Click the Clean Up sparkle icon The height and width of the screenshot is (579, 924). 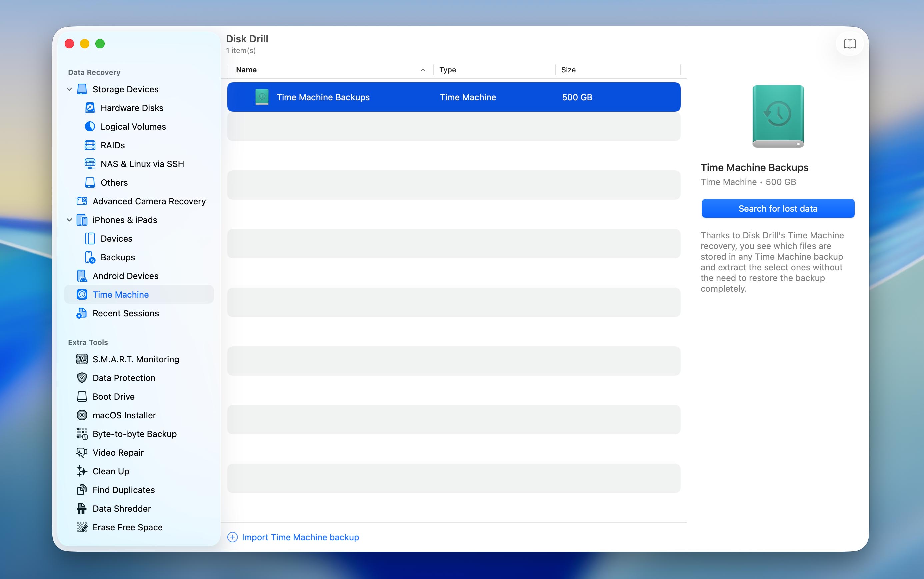coord(82,471)
